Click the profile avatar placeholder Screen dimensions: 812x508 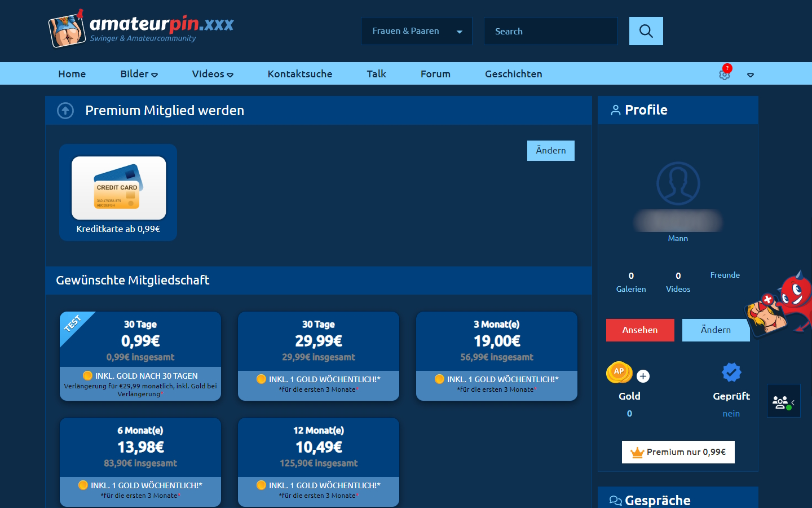point(678,183)
